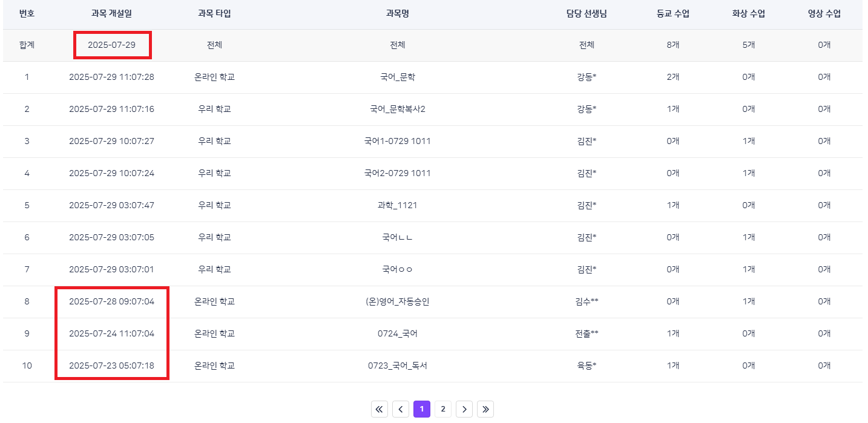Image resolution: width=868 pixels, height=423 pixels.
Task: Click the (온)영어_자동승인 subject name
Action: point(397,301)
